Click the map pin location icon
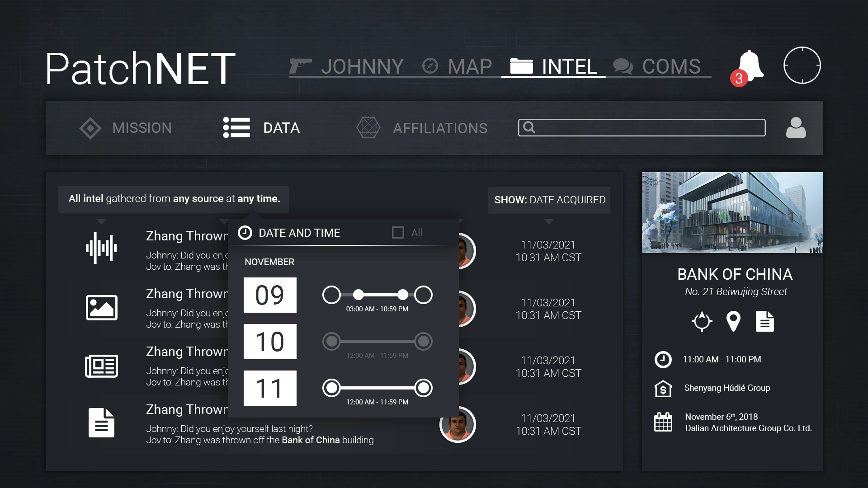This screenshot has height=488, width=868. click(x=733, y=321)
